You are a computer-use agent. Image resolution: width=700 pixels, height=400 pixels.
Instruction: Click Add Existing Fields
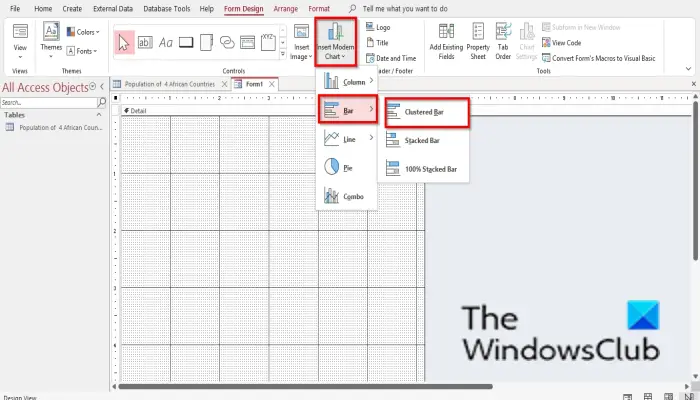coord(446,42)
